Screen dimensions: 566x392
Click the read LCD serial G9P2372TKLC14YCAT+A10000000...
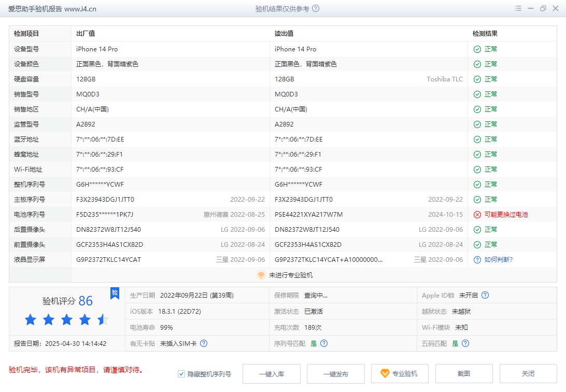point(329,260)
